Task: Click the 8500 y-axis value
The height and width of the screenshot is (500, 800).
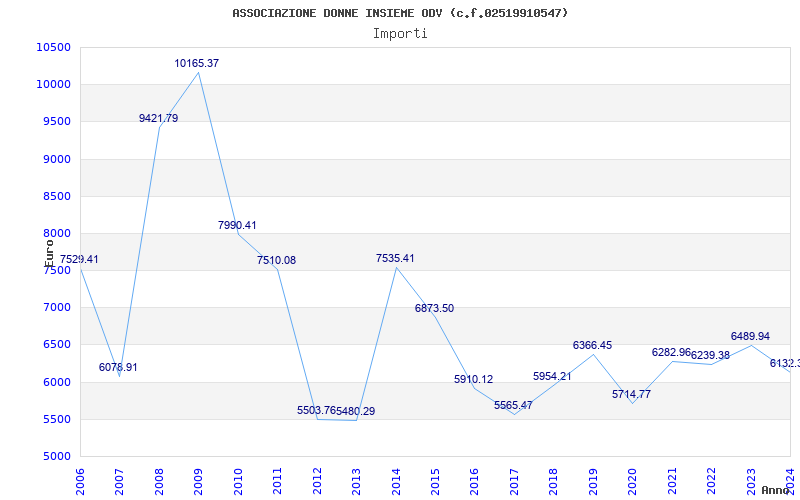Action: tap(56, 196)
